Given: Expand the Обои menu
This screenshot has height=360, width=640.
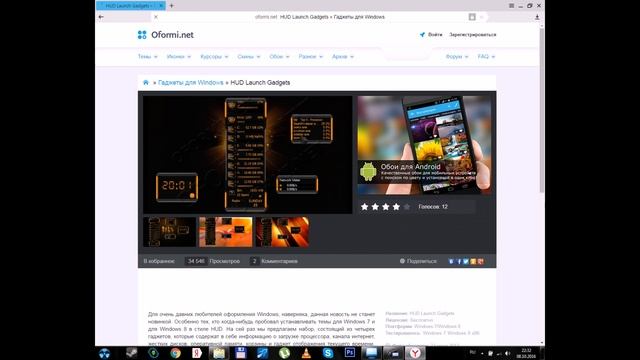Looking at the screenshot, I should click(279, 57).
